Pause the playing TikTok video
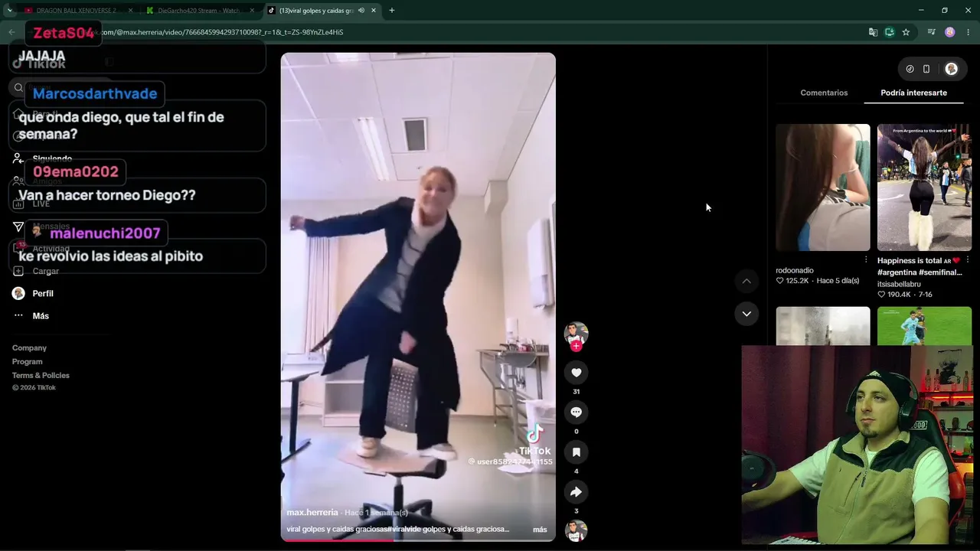Viewport: 980px width, 551px height. 418,297
